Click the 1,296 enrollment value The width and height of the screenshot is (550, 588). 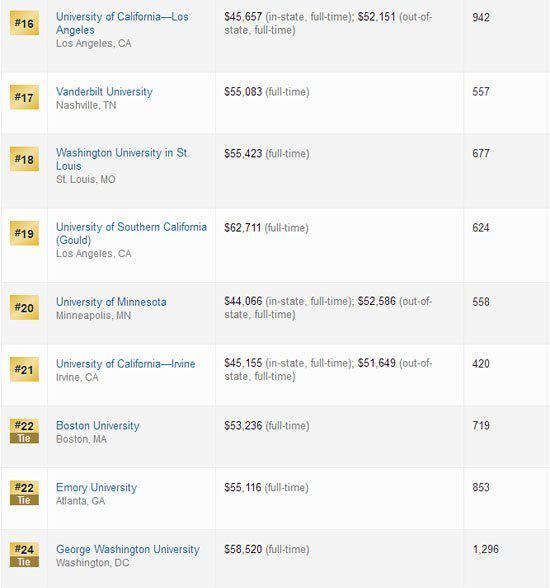[486, 549]
